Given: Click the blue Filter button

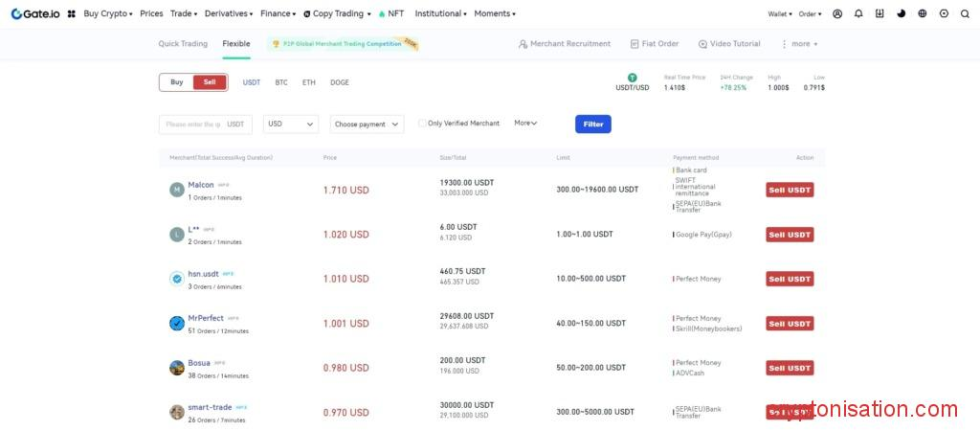Looking at the screenshot, I should pyautogui.click(x=592, y=124).
